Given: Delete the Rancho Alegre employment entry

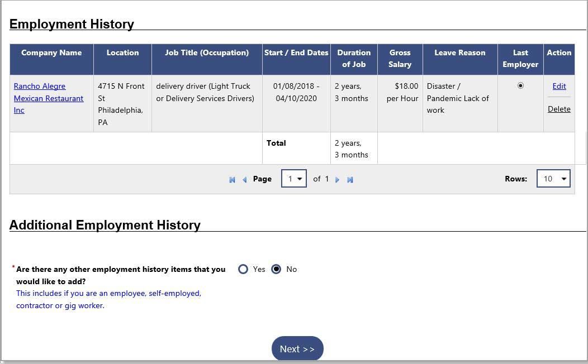Looking at the screenshot, I should (559, 109).
